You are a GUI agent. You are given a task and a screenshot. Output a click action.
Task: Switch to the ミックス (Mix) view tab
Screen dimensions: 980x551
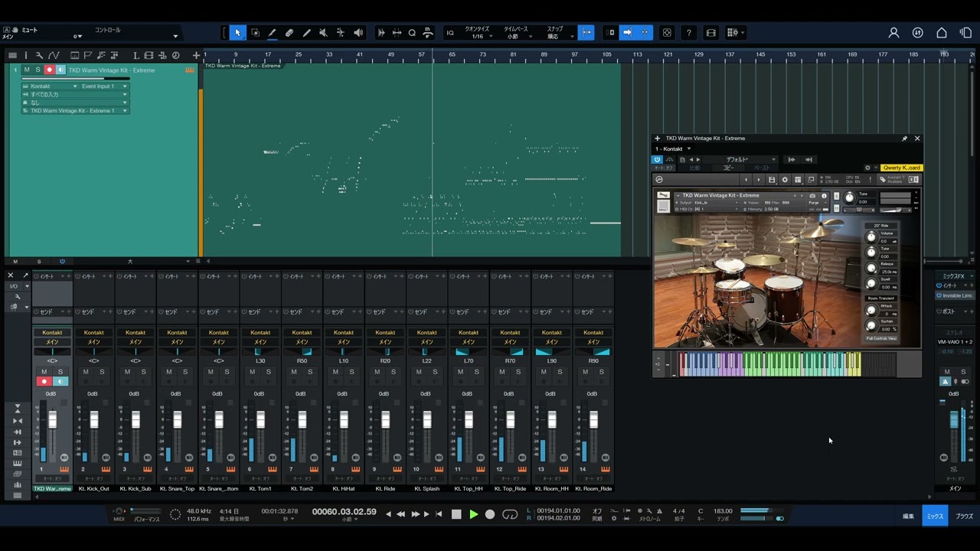click(x=935, y=516)
